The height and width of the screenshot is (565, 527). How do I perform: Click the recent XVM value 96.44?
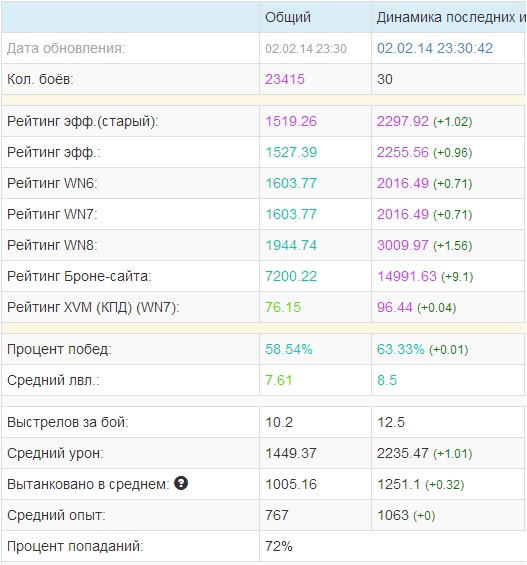tap(394, 307)
